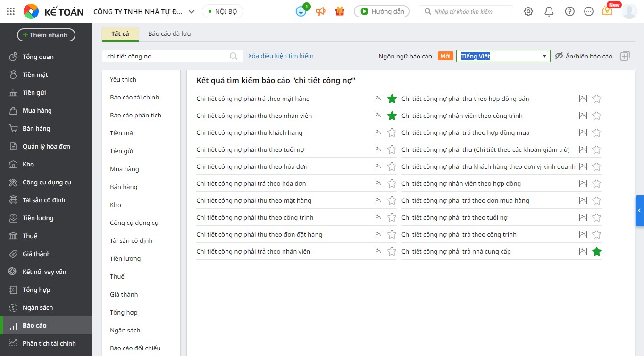Open the Tiếng Việt report language dropdown
The height and width of the screenshot is (356, 644).
[x=503, y=56]
